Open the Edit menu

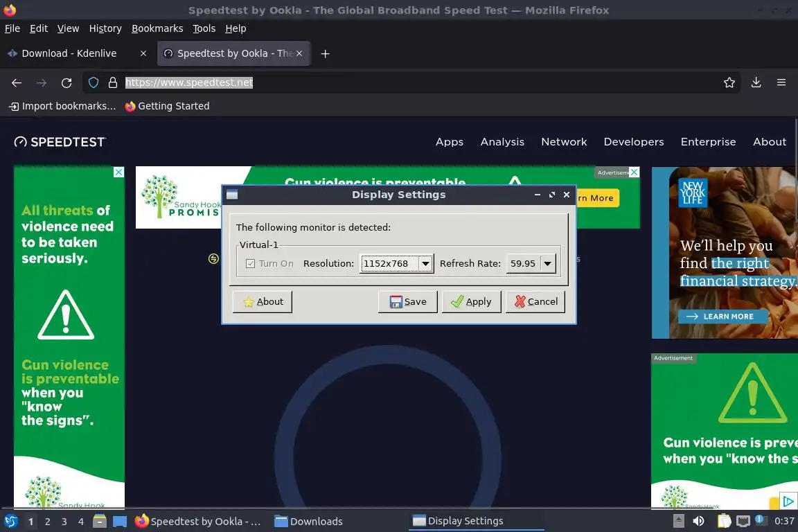pyautogui.click(x=39, y=28)
